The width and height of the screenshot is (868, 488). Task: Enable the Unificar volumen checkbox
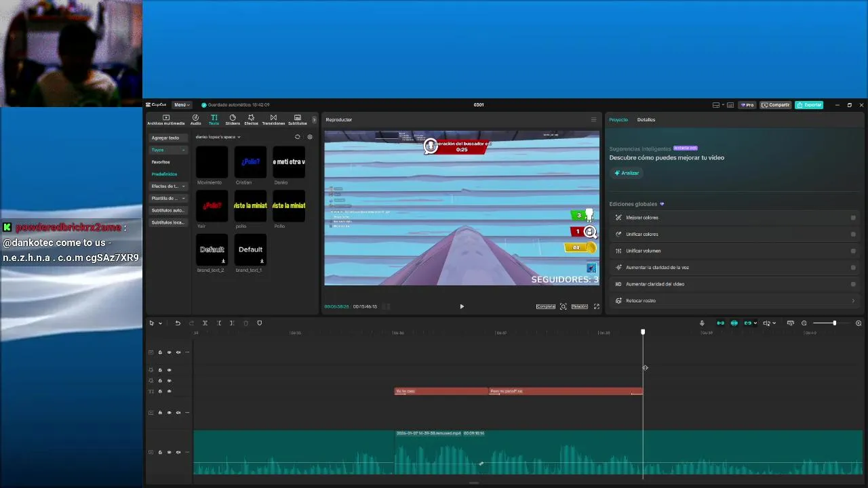(x=853, y=251)
